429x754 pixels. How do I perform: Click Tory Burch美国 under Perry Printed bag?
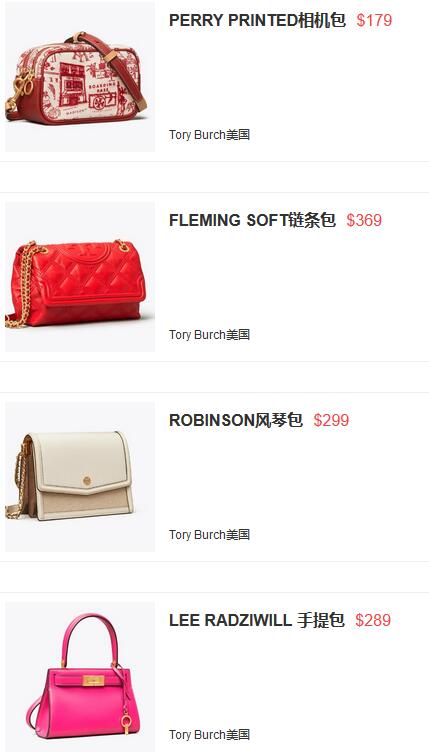tap(209, 135)
